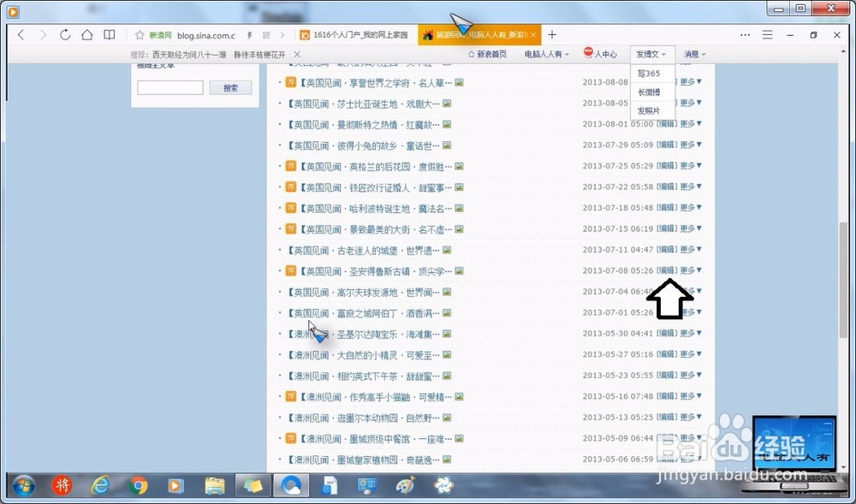Image resolution: width=856 pixels, height=504 pixels.
Task: Click 编辑 for the 2013-05-13 05:25 article
Action: point(667,417)
